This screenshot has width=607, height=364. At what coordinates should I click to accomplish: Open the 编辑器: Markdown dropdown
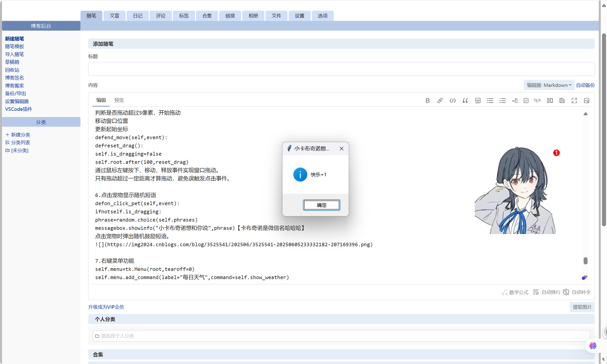pyautogui.click(x=549, y=85)
